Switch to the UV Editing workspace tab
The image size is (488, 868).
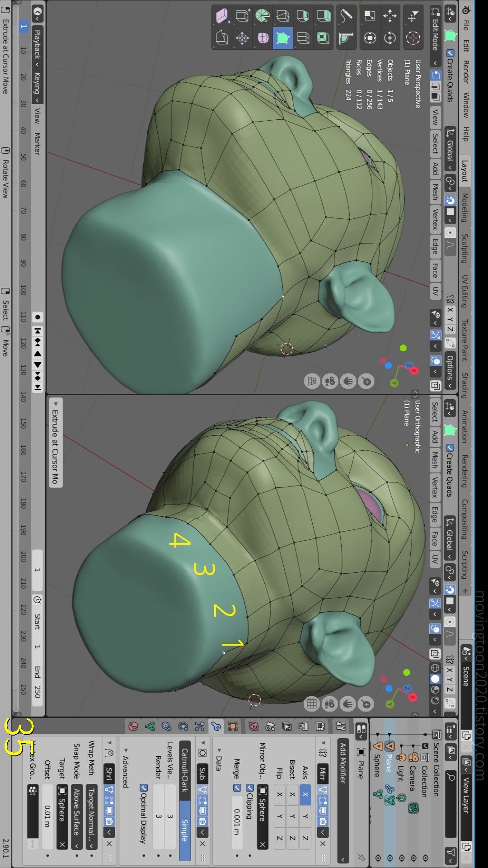465,291
